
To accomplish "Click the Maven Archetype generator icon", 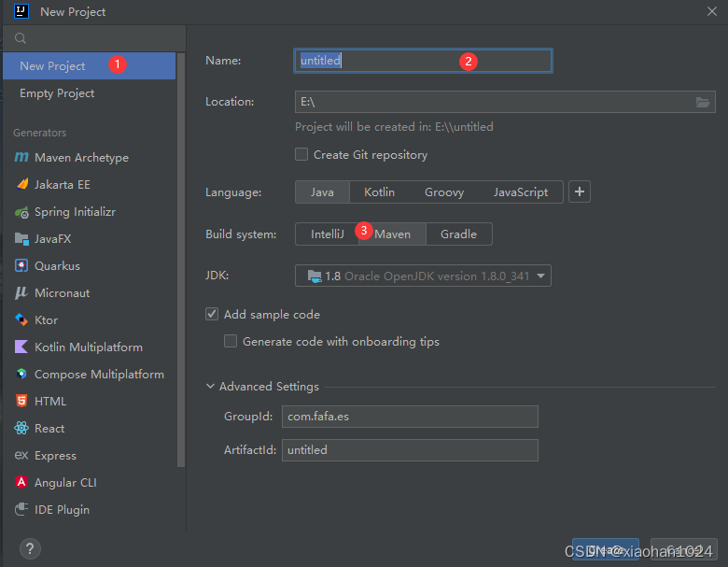I will [x=21, y=157].
